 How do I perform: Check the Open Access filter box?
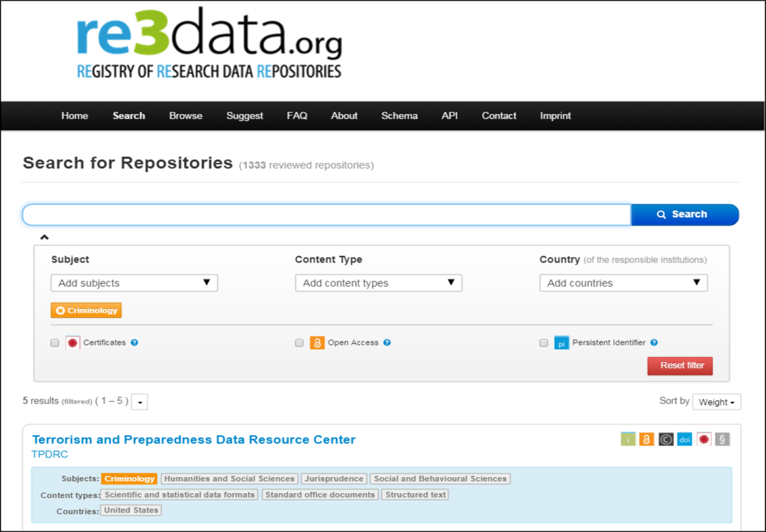tap(299, 342)
